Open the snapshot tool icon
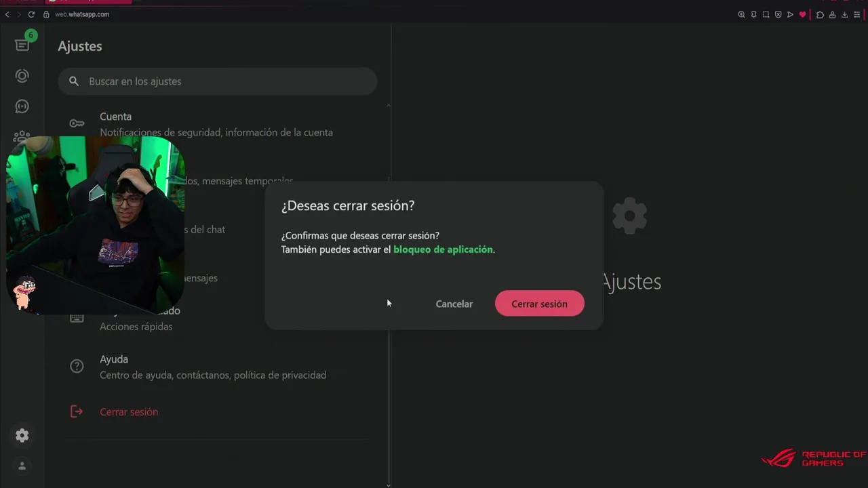The height and width of the screenshot is (488, 868). pos(766,14)
